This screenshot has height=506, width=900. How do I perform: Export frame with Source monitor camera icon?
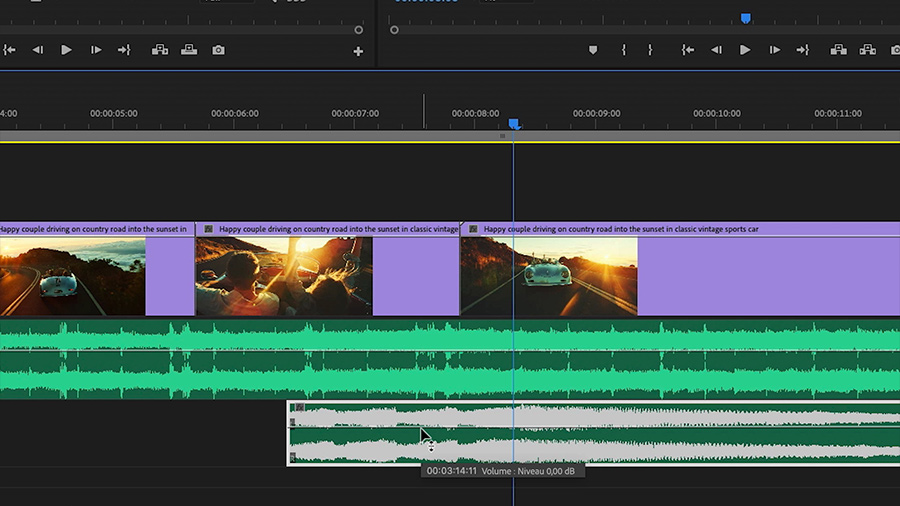[x=218, y=50]
